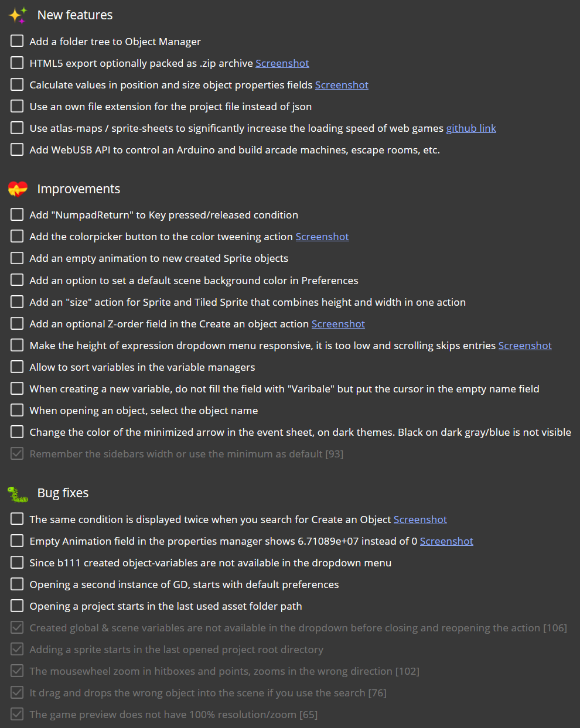Uncheck the mousewheel zoom hitboxes fix [102]
The height and width of the screenshot is (728, 580).
coord(16,671)
